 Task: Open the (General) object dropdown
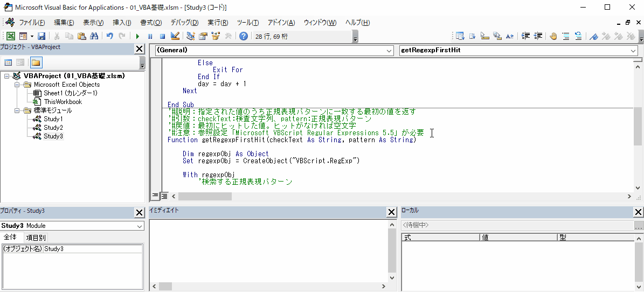tap(389, 51)
